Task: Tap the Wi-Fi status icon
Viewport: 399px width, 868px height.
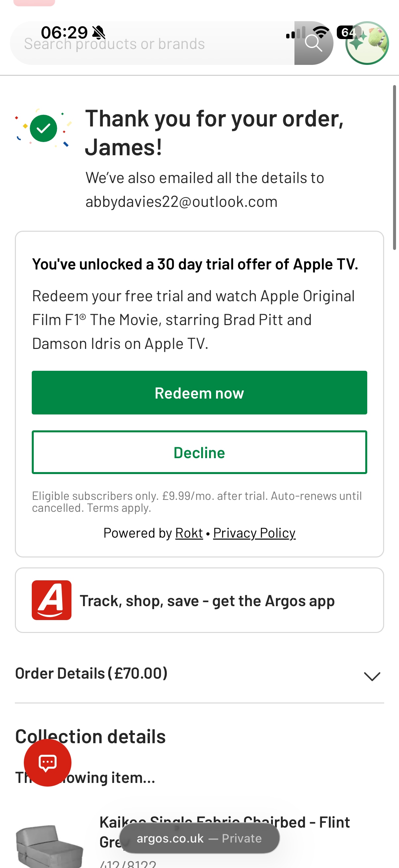Action: (321, 32)
